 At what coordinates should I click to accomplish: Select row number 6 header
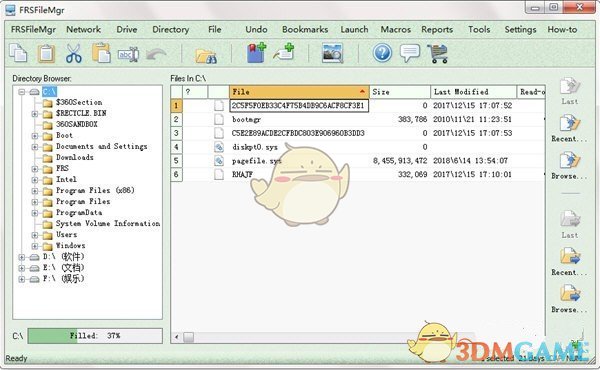tap(176, 174)
